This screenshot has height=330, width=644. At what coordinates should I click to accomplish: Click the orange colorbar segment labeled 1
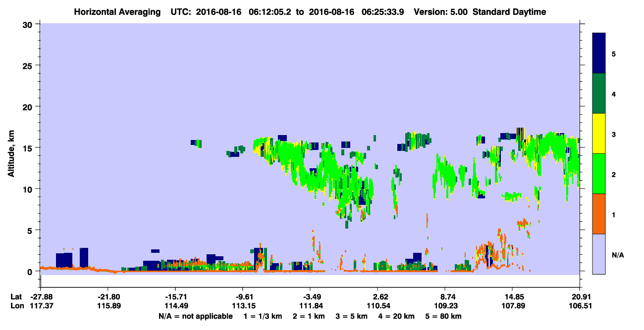click(599, 214)
